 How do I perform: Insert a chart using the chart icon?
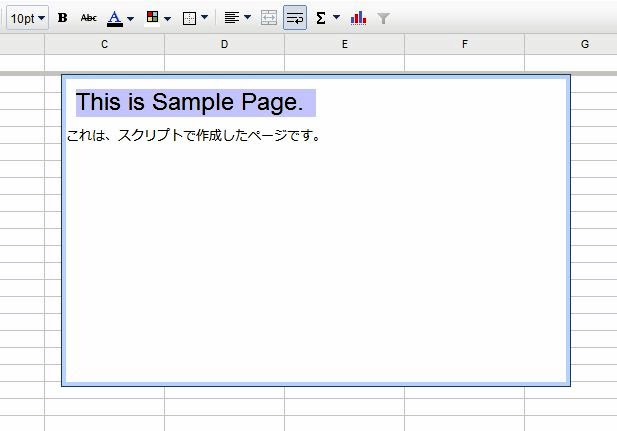359,18
